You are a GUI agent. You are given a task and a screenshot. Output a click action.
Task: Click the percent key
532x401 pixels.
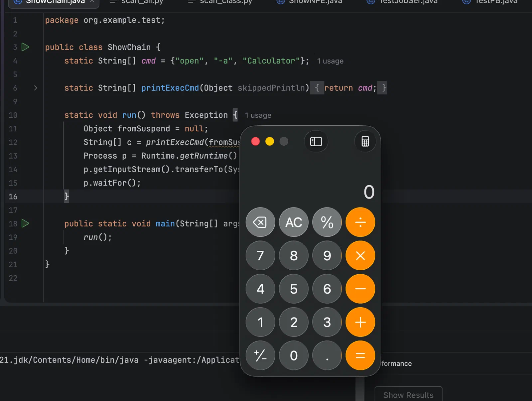(327, 222)
